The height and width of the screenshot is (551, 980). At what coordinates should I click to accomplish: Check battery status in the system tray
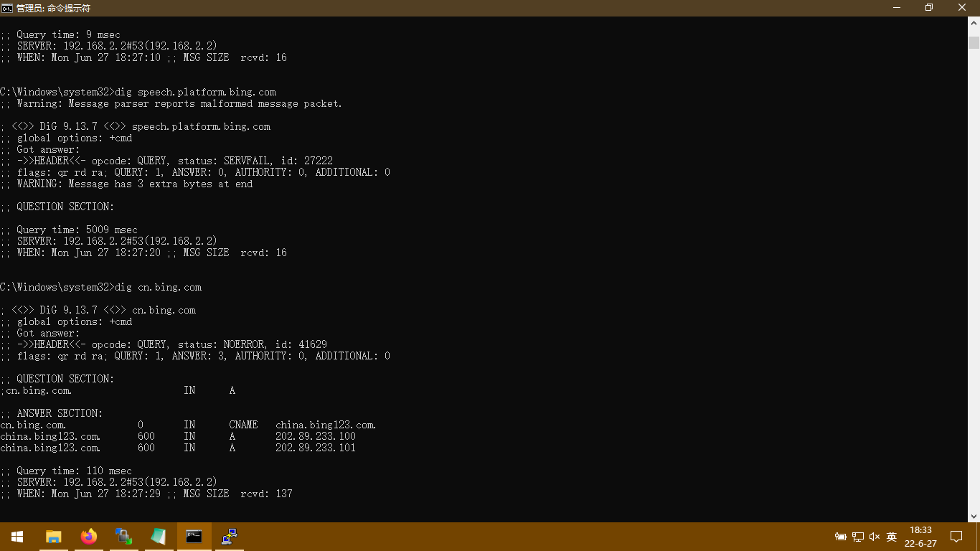[x=841, y=537]
